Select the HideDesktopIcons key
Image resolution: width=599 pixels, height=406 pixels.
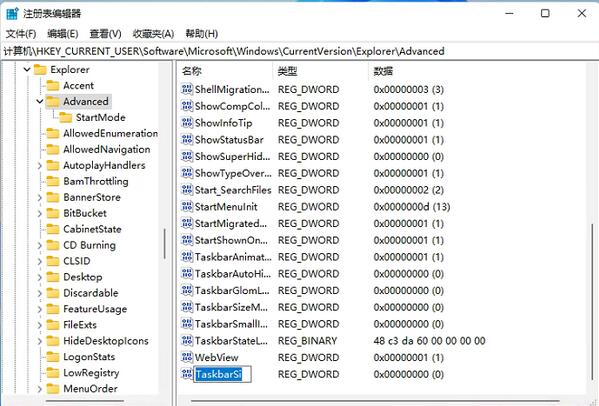(106, 341)
